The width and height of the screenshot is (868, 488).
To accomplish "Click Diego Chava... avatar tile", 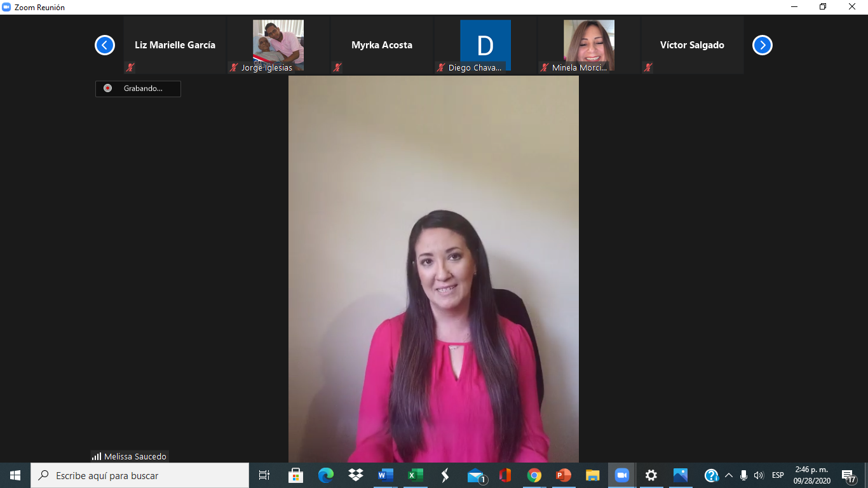I will pyautogui.click(x=485, y=45).
